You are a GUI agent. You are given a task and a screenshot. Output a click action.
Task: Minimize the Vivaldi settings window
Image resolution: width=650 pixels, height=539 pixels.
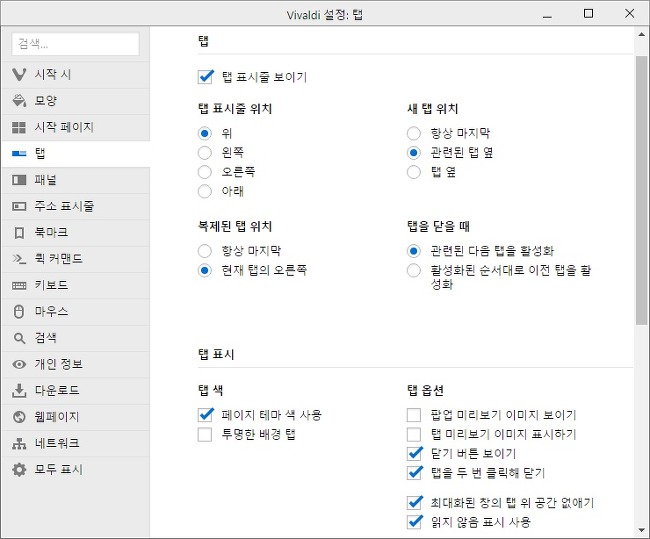(x=547, y=15)
